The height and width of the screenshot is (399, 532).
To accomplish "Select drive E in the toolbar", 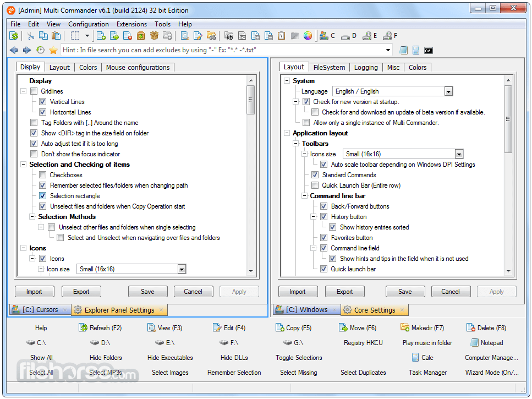I will pyautogui.click(x=370, y=36).
